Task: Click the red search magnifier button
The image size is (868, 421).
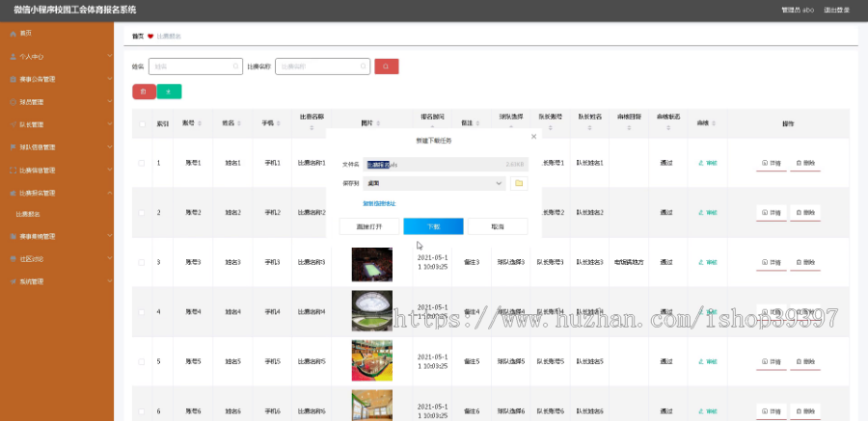Action: point(387,66)
